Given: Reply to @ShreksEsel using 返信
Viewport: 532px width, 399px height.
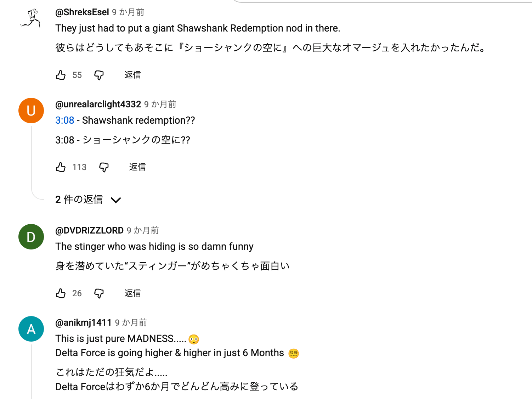Looking at the screenshot, I should coord(132,75).
